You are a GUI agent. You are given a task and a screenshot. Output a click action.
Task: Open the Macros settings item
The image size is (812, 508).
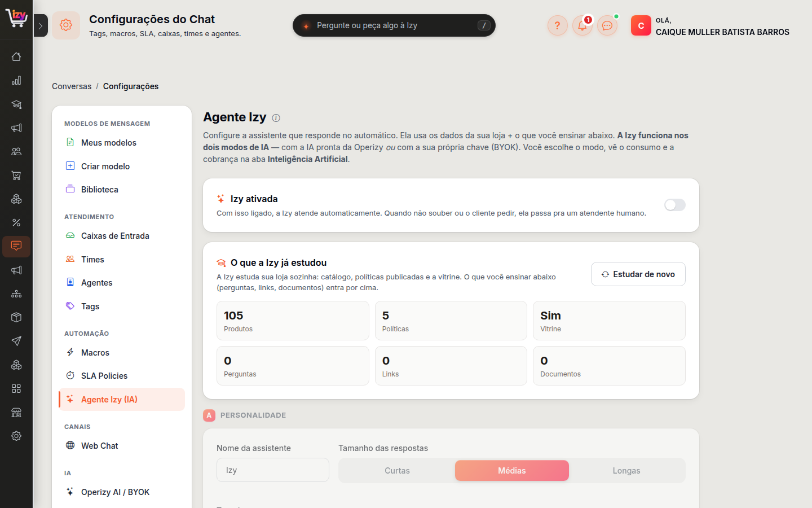tap(122, 353)
